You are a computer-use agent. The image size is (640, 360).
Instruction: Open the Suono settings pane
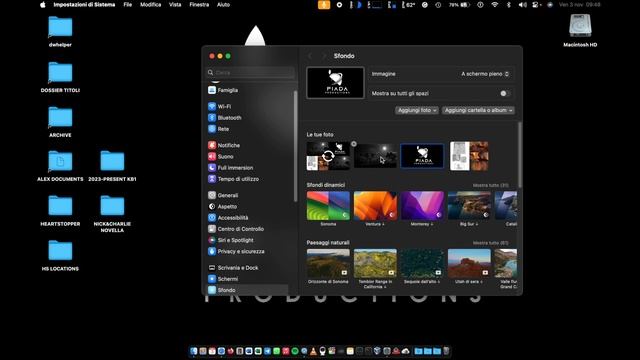click(x=221, y=156)
